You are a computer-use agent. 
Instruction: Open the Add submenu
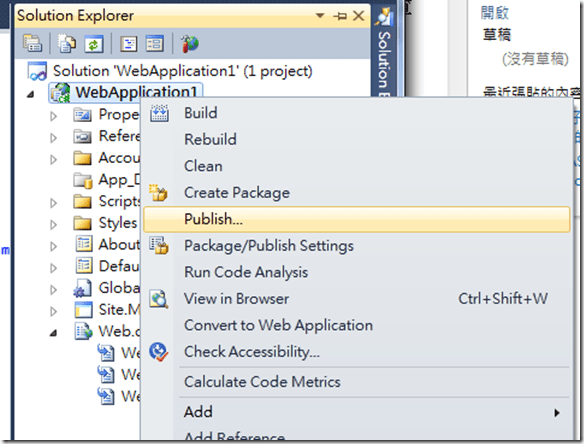click(356, 412)
